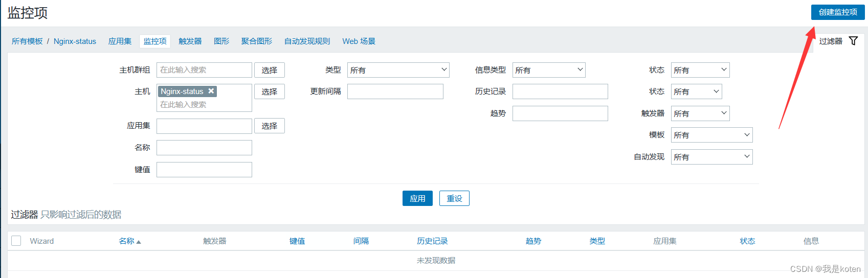Viewport: 868px width, 278px height.
Task: Click the filter funnel icon
Action: coord(853,41)
